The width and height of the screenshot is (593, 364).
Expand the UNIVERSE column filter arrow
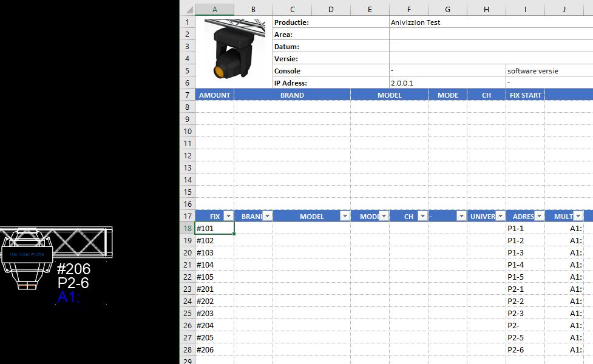click(500, 217)
